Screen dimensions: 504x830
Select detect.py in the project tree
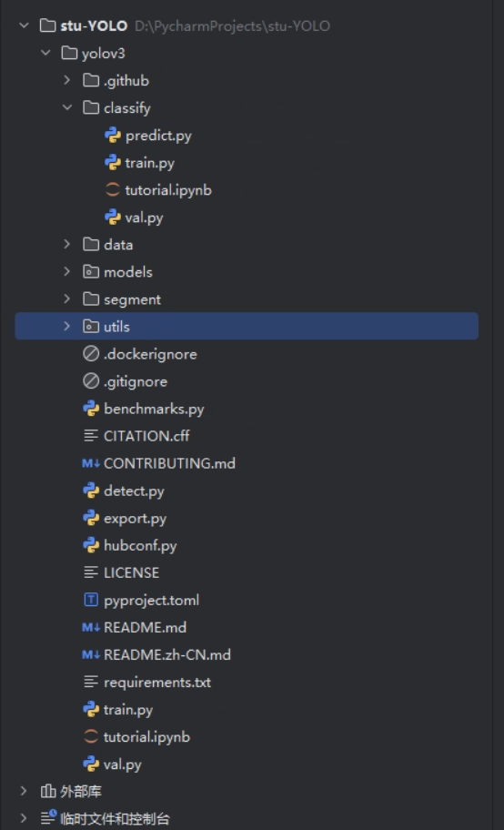coord(134,491)
